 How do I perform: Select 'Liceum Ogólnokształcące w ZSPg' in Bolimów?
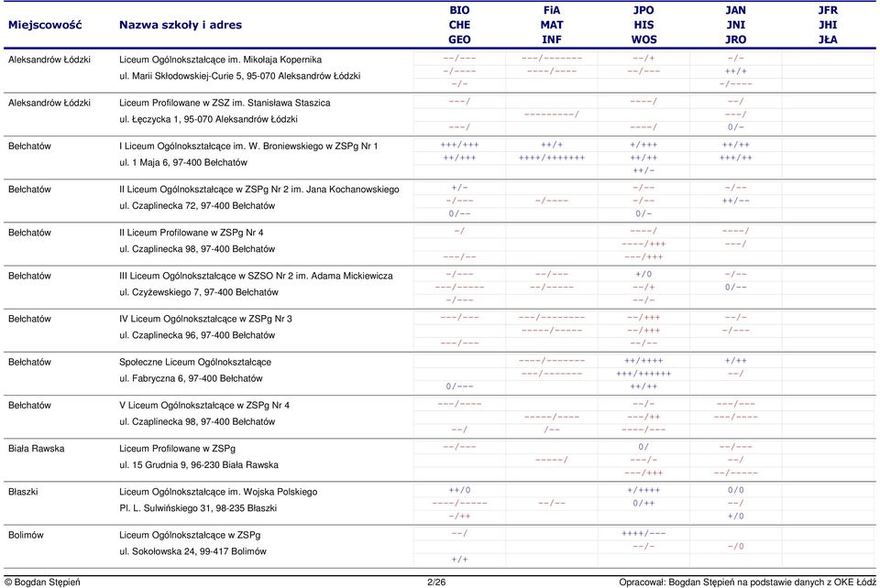tap(190, 535)
